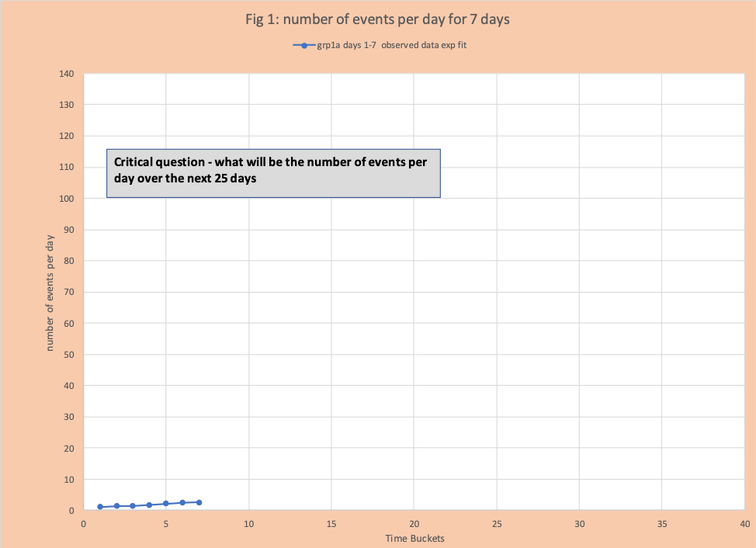Image resolution: width=756 pixels, height=548 pixels.
Task: Select the data point at day 6
Action: click(x=182, y=503)
